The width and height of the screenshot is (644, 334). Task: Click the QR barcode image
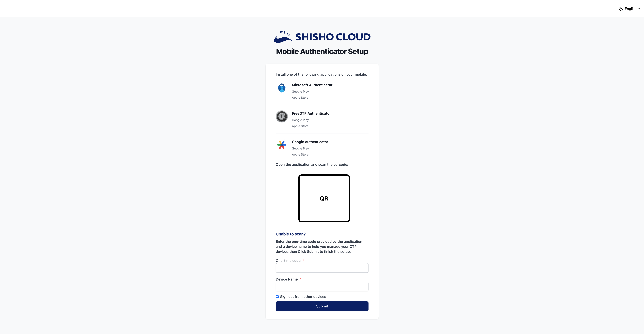tap(324, 198)
